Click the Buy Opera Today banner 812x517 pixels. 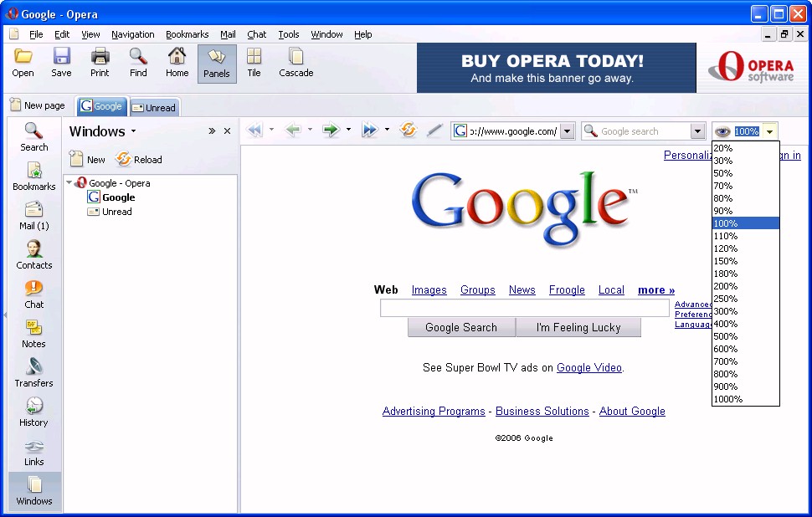[556, 68]
